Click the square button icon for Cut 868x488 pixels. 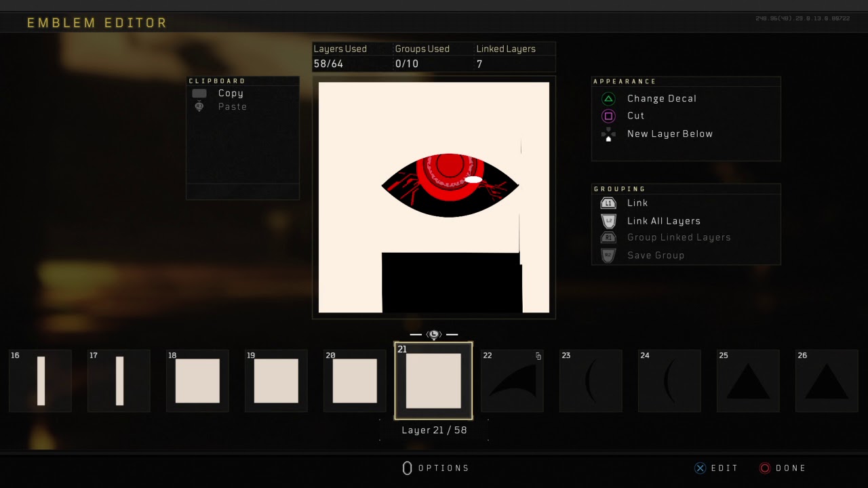608,116
